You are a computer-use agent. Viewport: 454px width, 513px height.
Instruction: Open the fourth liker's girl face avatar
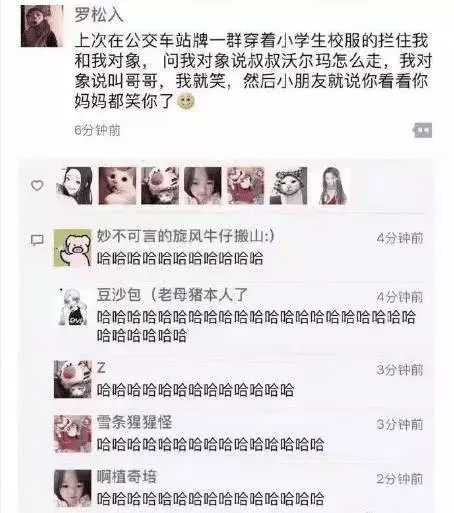point(203,186)
